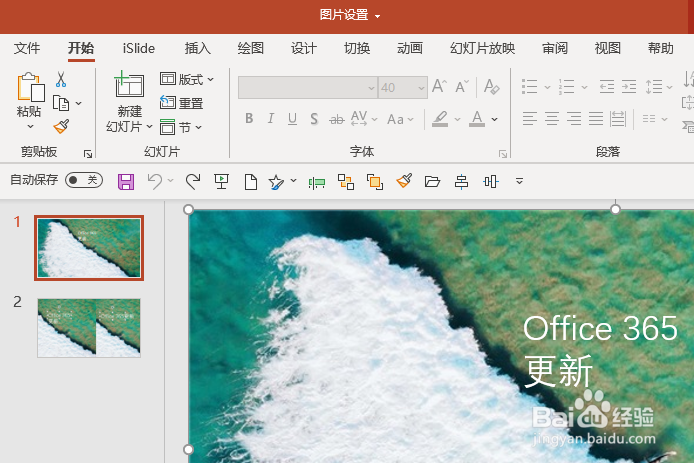Image resolution: width=694 pixels, height=463 pixels.
Task: Click the numbered list icon
Action: point(566,86)
